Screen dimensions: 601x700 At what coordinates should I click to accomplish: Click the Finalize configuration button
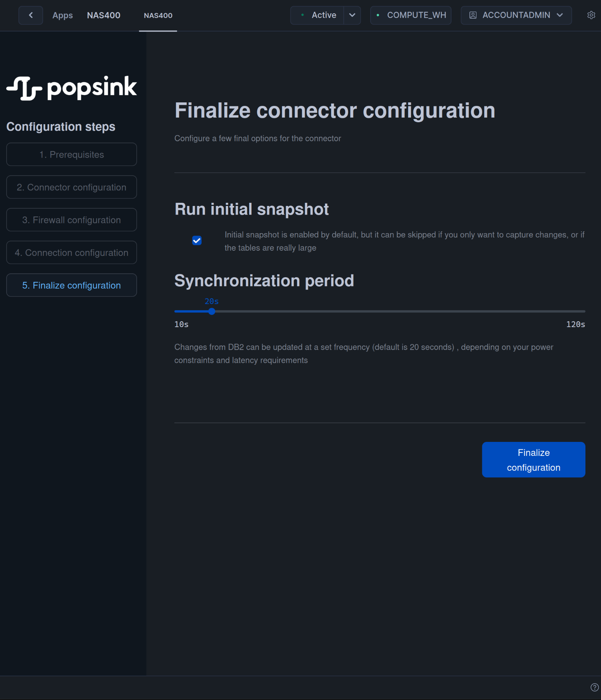coord(533,459)
